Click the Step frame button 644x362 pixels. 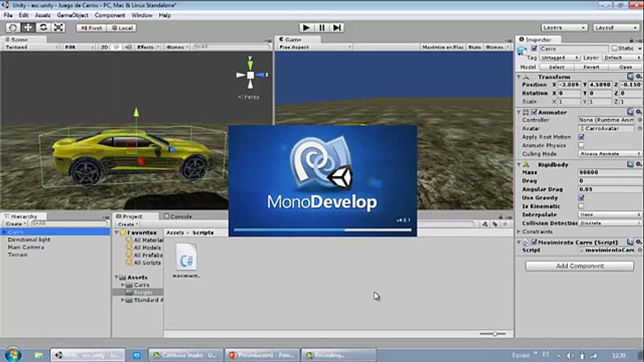[337, 28]
